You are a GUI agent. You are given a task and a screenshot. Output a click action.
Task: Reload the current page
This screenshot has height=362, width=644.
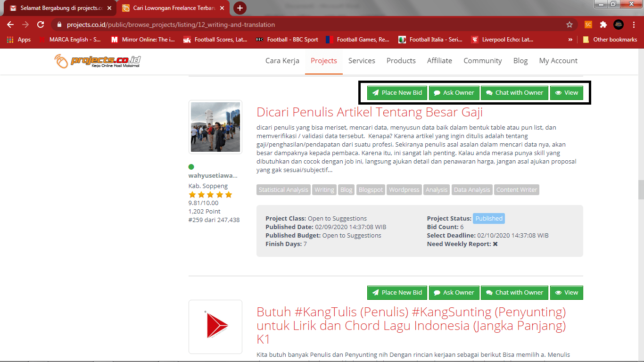point(41,24)
